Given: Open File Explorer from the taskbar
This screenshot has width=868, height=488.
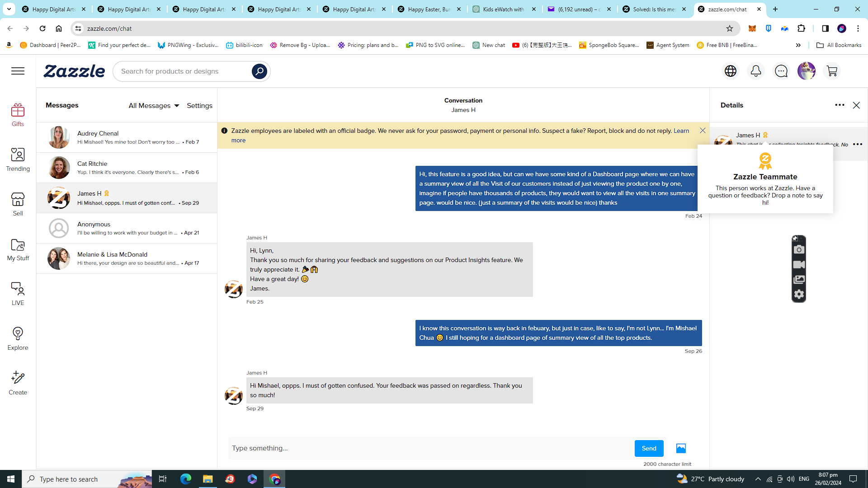Looking at the screenshot, I should tap(208, 479).
